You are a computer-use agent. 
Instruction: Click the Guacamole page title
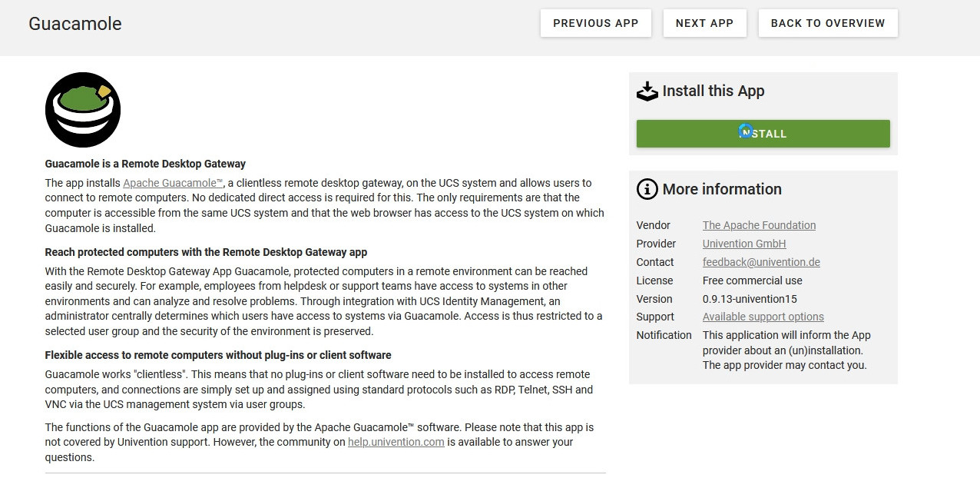[75, 24]
